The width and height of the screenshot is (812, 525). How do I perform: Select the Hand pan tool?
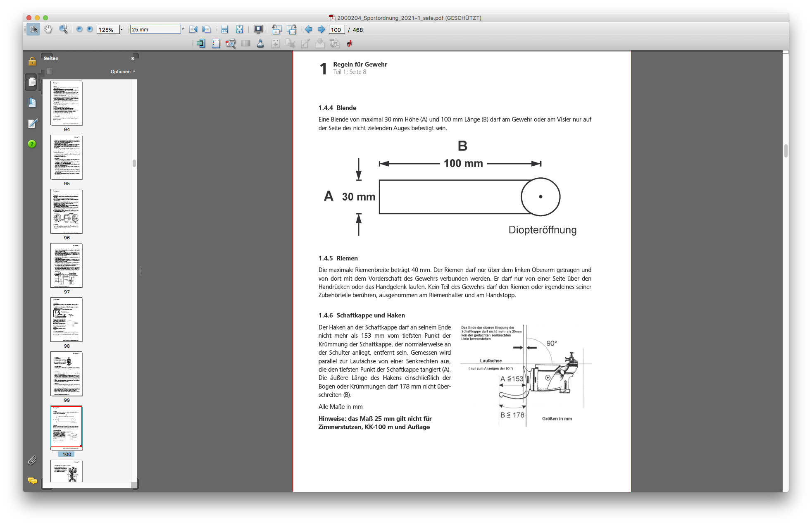coord(48,29)
